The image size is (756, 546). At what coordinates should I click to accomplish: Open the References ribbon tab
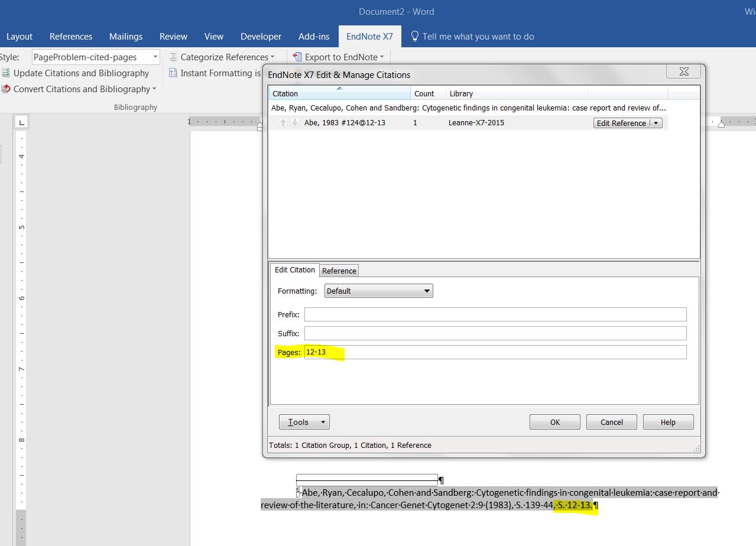(71, 37)
